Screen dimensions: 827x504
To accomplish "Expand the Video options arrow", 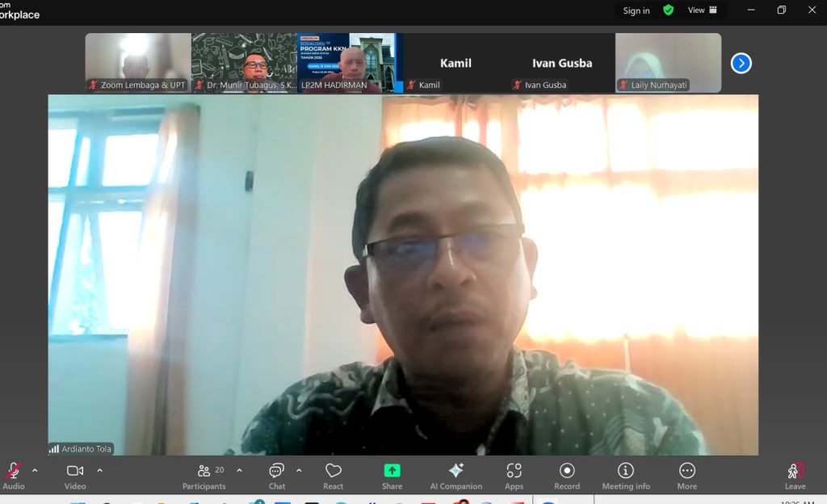I will (99, 470).
